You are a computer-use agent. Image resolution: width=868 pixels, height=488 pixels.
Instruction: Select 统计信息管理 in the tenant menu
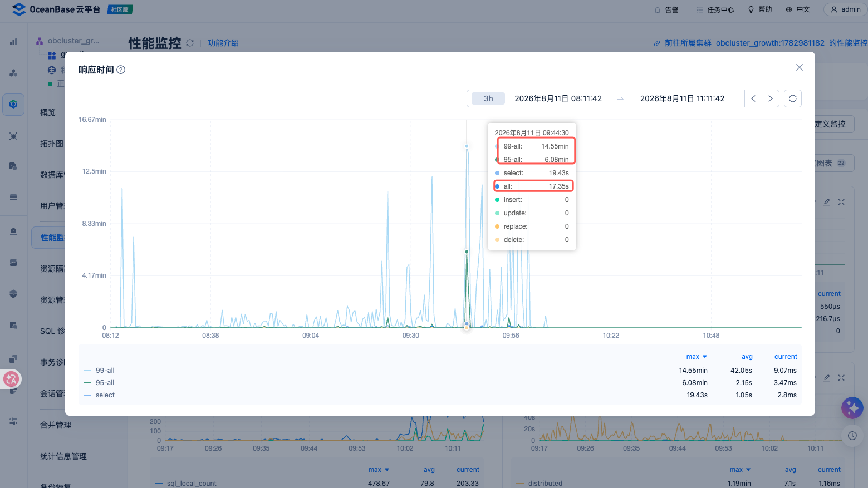(63, 456)
